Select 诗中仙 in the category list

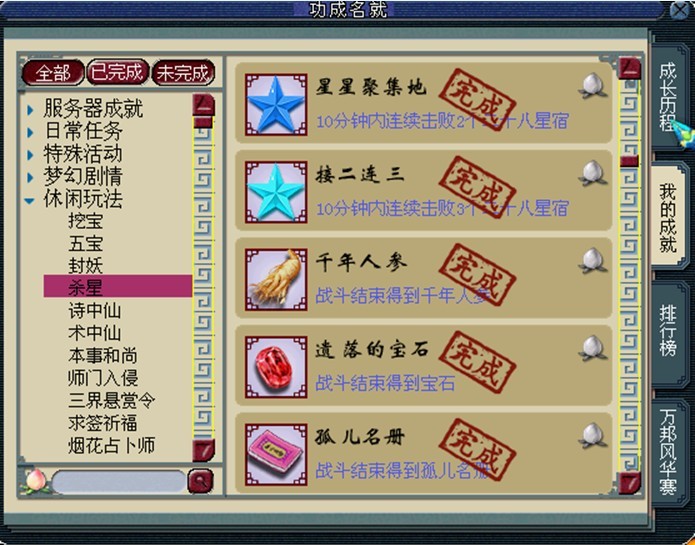point(94,310)
